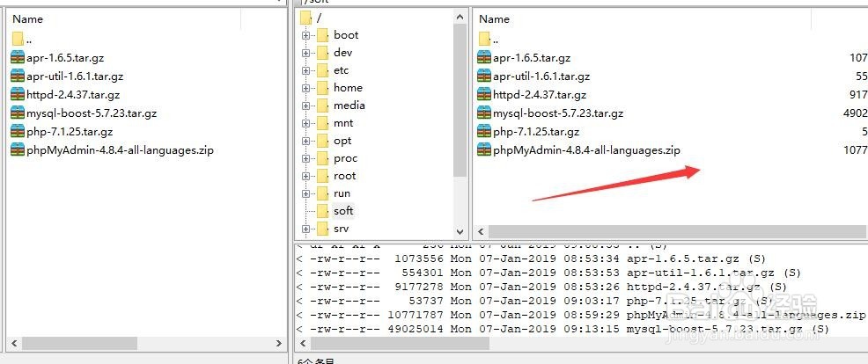Click the tree scrollbar up arrow

pos(460,17)
